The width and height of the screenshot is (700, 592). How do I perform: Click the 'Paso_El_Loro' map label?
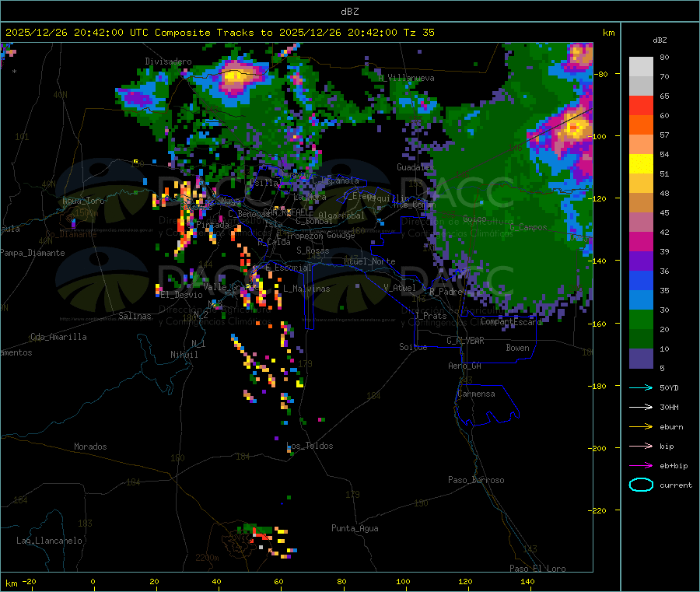pos(537,569)
